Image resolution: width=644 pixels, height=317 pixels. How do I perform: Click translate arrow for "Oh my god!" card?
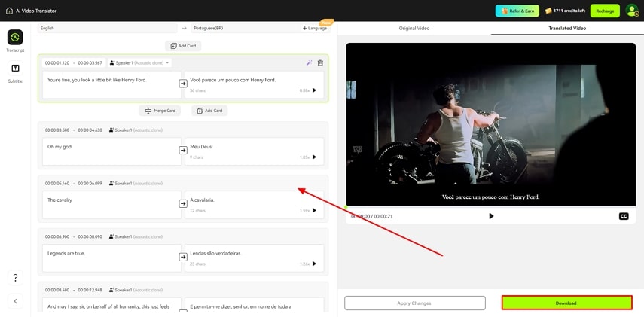coord(183,151)
